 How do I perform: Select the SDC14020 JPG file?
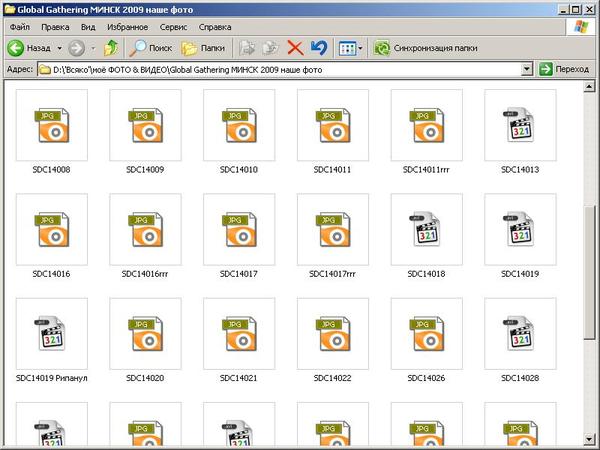click(x=145, y=341)
